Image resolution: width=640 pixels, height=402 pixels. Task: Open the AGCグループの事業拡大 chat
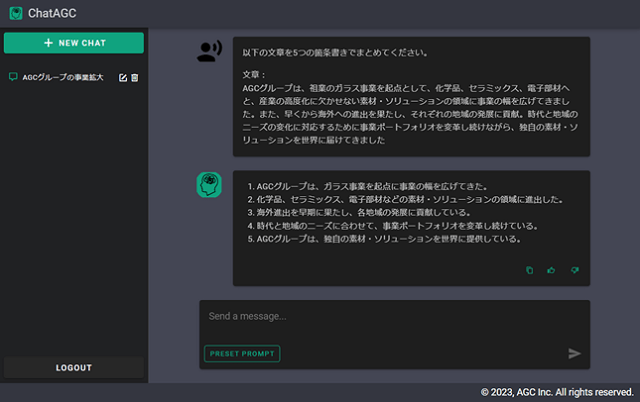63,77
